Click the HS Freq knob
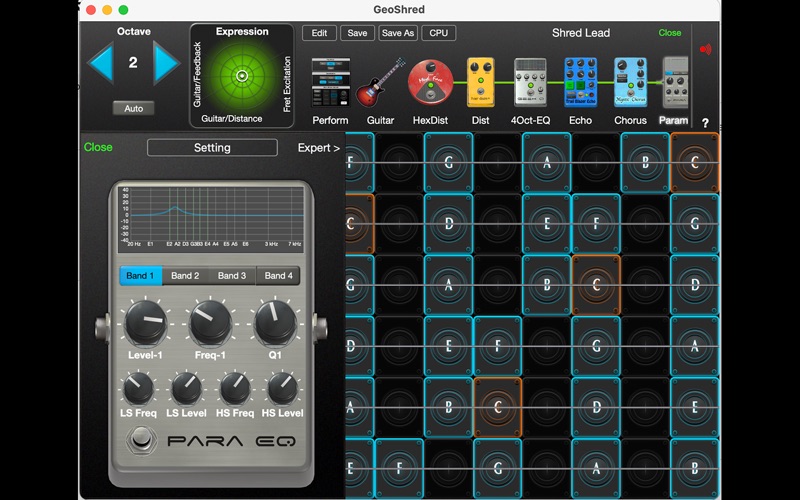This screenshot has width=800, height=500. pos(235,388)
